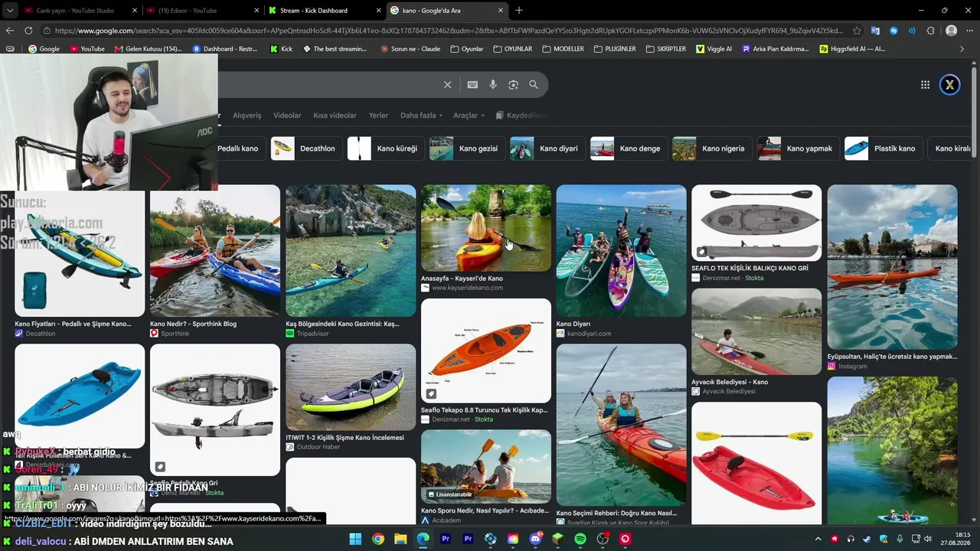
Task: Open Kano Sporu Nedir Acıbadem link
Action: click(x=485, y=510)
